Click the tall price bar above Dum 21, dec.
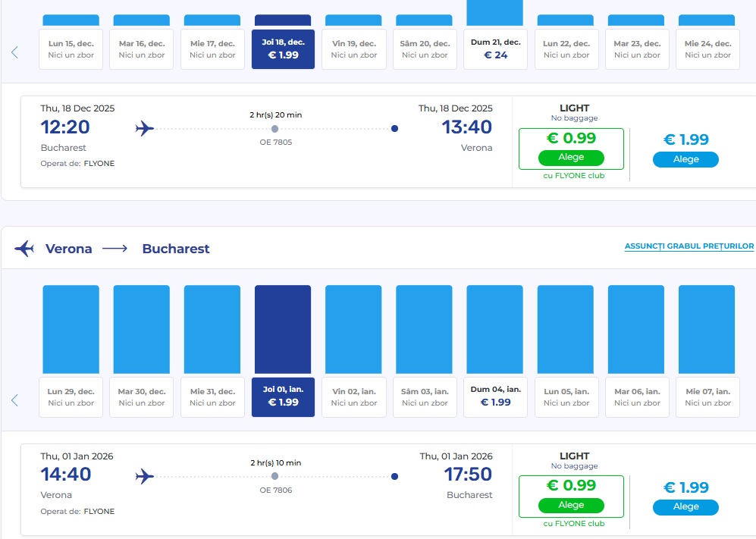 [495, 12]
